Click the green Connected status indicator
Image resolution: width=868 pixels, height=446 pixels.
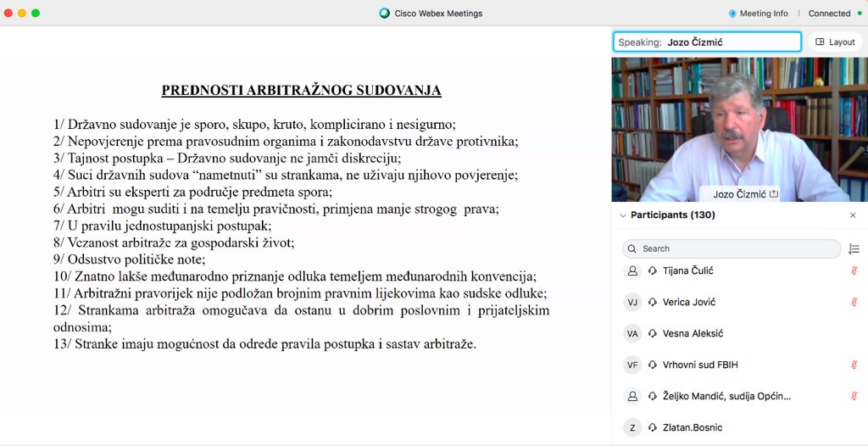(859, 14)
